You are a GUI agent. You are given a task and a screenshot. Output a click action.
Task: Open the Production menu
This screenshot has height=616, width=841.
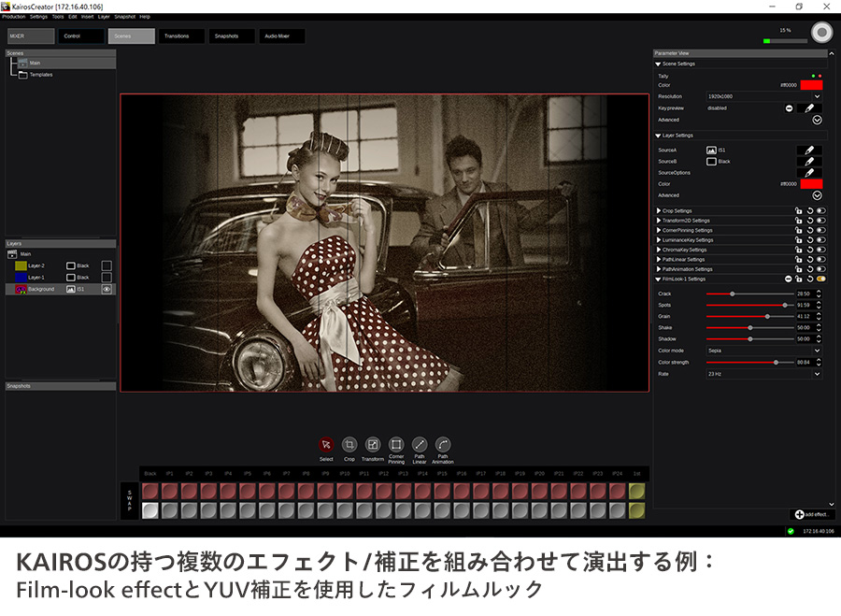coord(14,17)
